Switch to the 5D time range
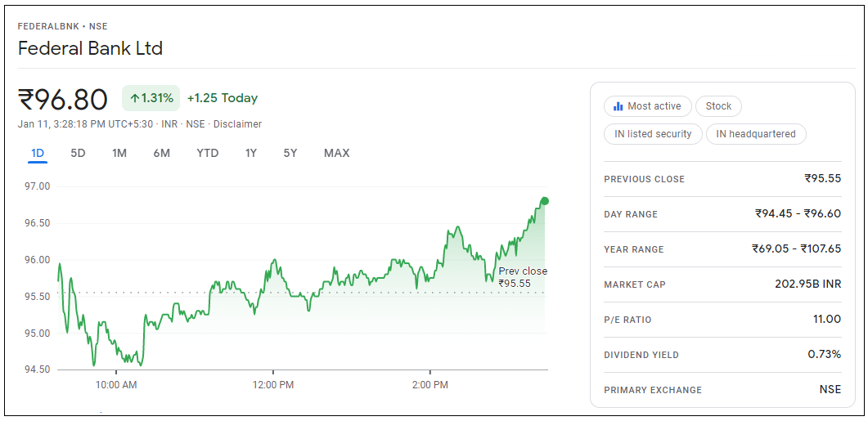Viewport: 868px width, 421px height. 78,153
